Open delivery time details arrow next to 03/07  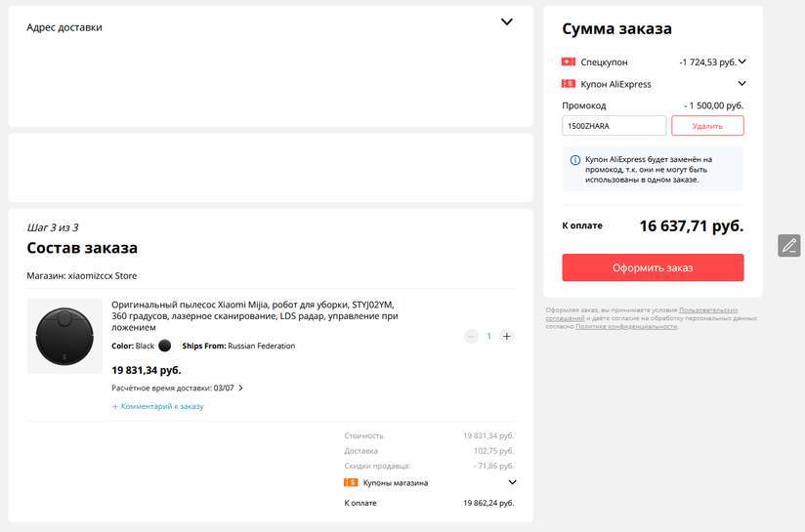point(241,388)
